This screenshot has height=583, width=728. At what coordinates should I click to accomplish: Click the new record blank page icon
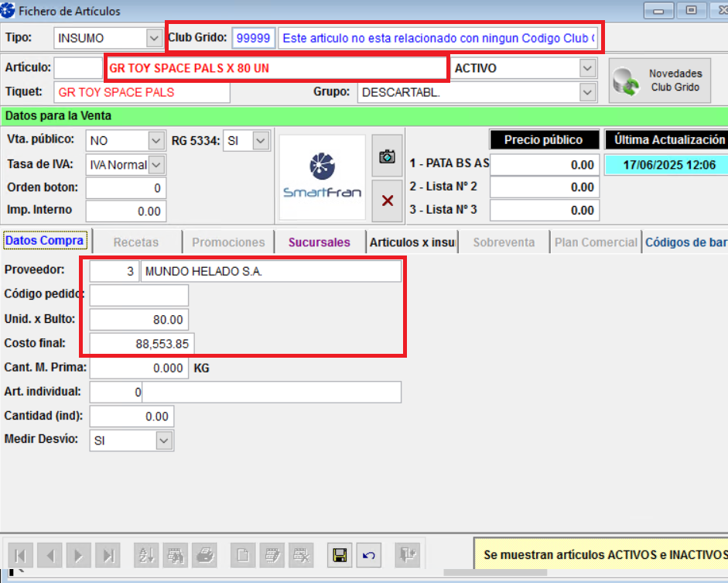[243, 554]
